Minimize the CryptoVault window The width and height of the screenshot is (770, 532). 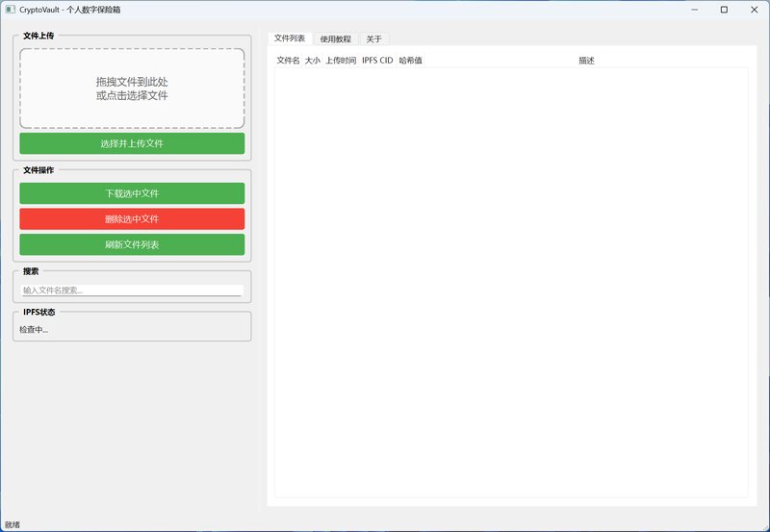pos(694,10)
